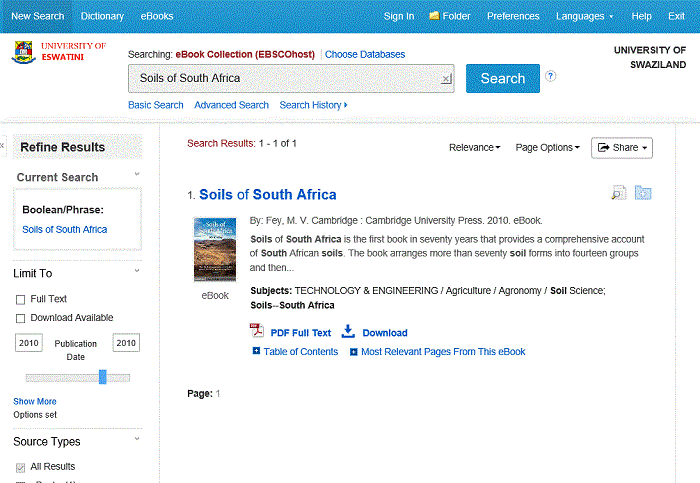Screen dimensions: 700x483
Task: Click the Download link for the eBook
Action: [x=385, y=333]
